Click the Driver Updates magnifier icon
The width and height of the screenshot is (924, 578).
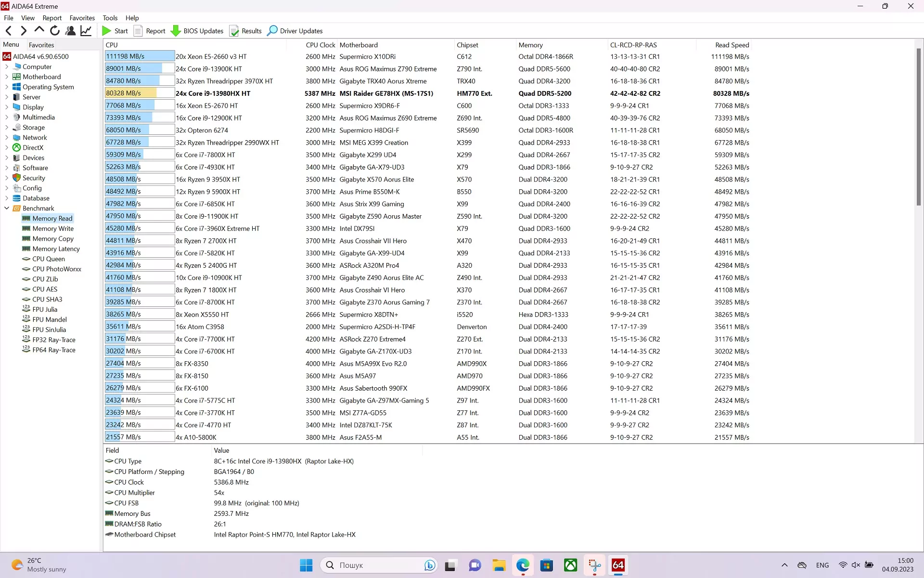coord(272,31)
